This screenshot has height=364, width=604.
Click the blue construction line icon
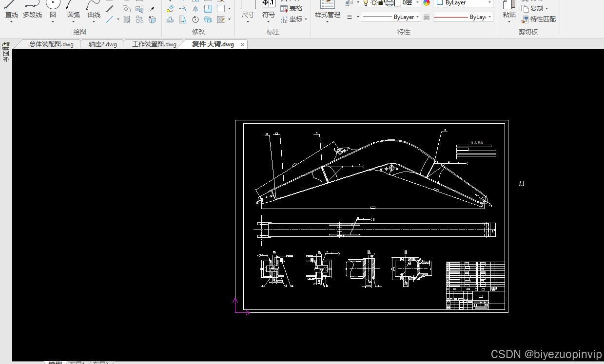tap(110, 19)
